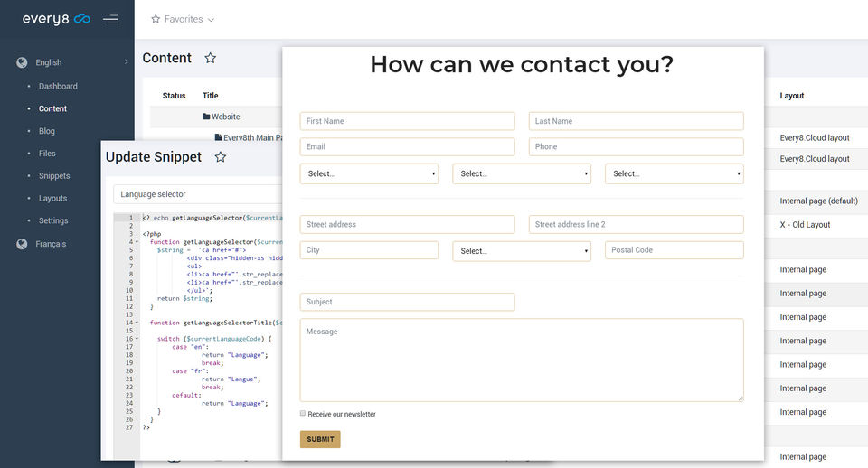The image size is (868, 468).
Task: Click the Message textarea resize handle
Action: [x=741, y=398]
